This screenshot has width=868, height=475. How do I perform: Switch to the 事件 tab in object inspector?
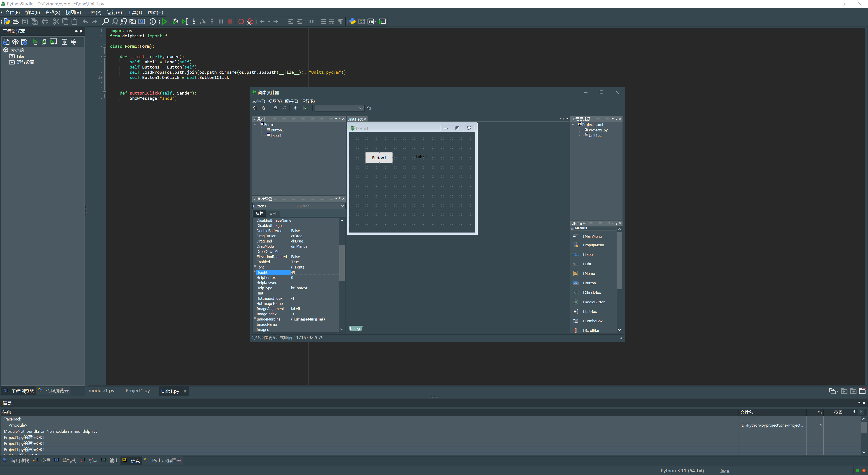273,213
